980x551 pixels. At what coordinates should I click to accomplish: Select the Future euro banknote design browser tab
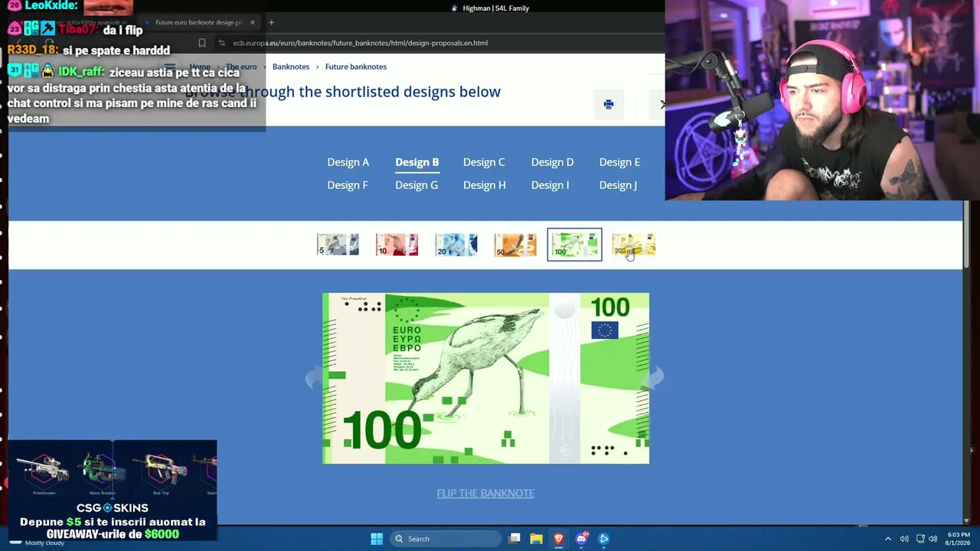coord(198,22)
